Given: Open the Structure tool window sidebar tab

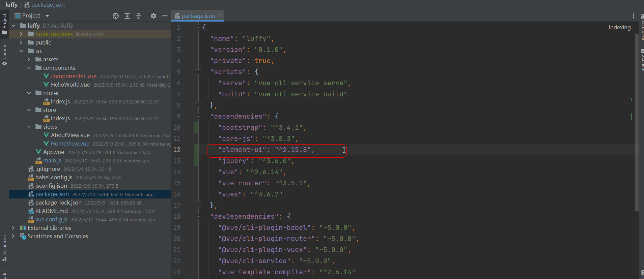Looking at the screenshot, I should click(x=4, y=248).
